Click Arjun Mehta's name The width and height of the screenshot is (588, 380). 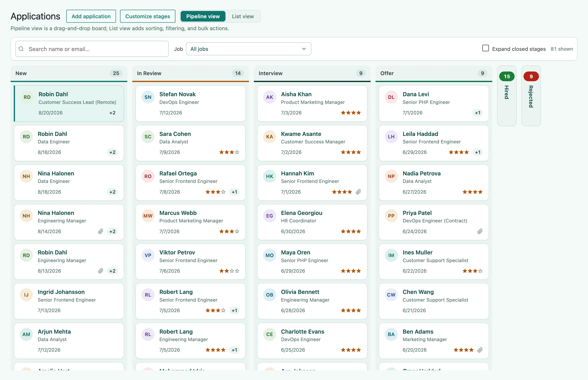[x=54, y=331]
